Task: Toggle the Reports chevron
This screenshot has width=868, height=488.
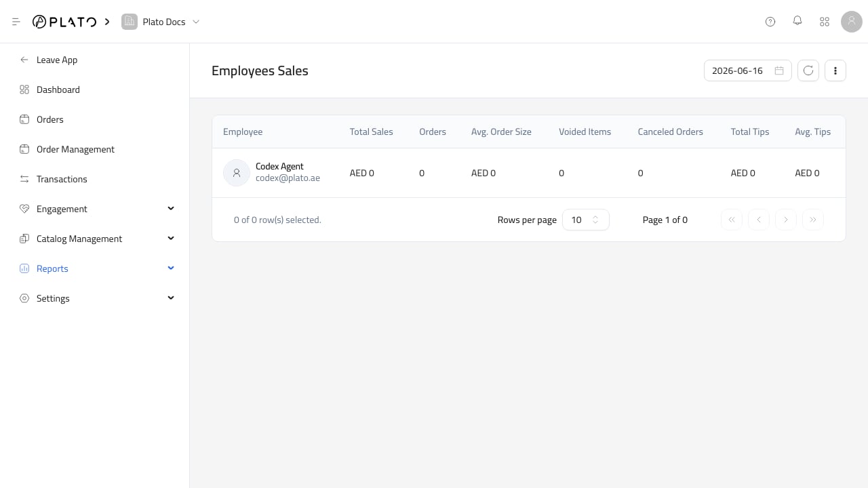Action: pos(171,268)
